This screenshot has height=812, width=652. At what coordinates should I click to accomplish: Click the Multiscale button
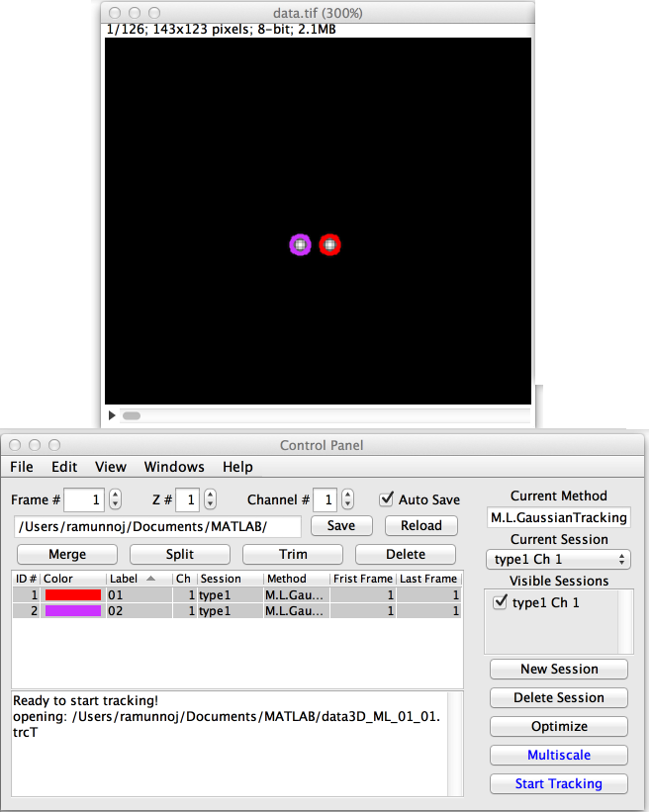559,755
